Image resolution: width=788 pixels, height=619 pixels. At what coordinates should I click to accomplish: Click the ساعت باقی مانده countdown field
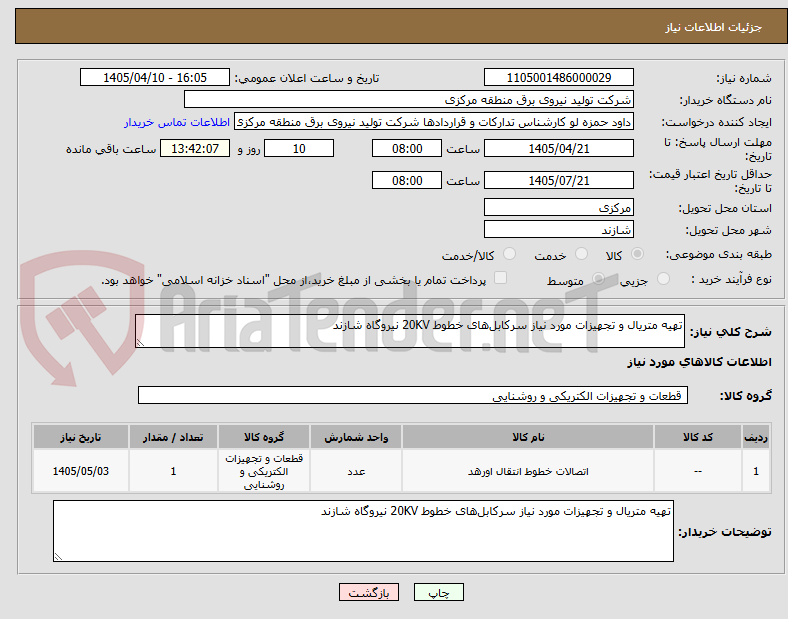195,148
